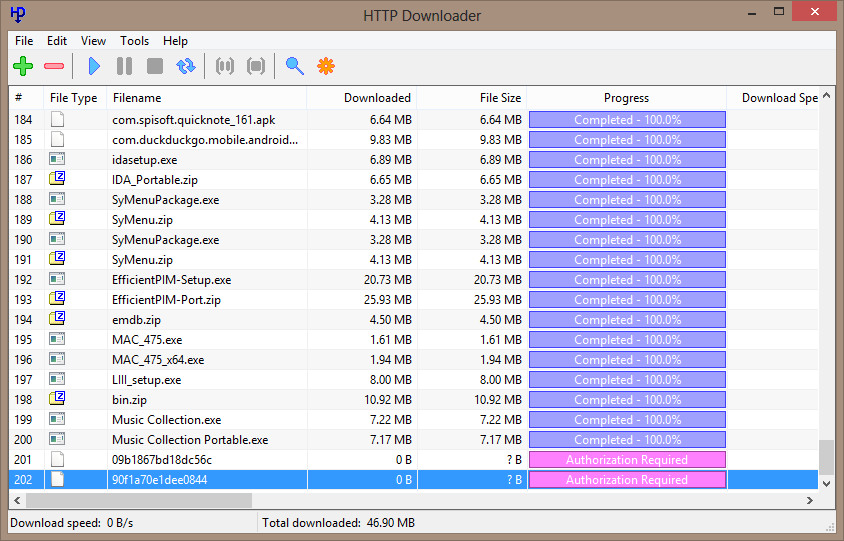Screen dimensions: 844x541
Task: Start download with blue play icon
Action: click(94, 66)
